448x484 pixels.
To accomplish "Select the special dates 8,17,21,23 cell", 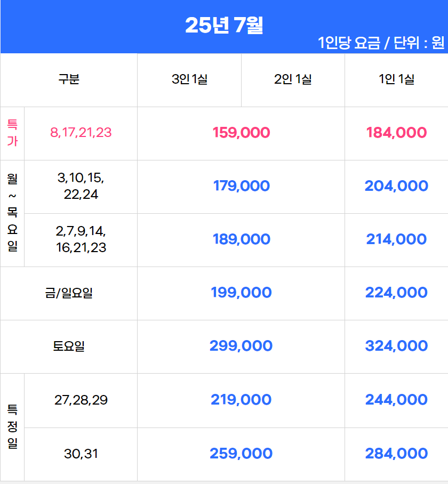I will point(81,133).
